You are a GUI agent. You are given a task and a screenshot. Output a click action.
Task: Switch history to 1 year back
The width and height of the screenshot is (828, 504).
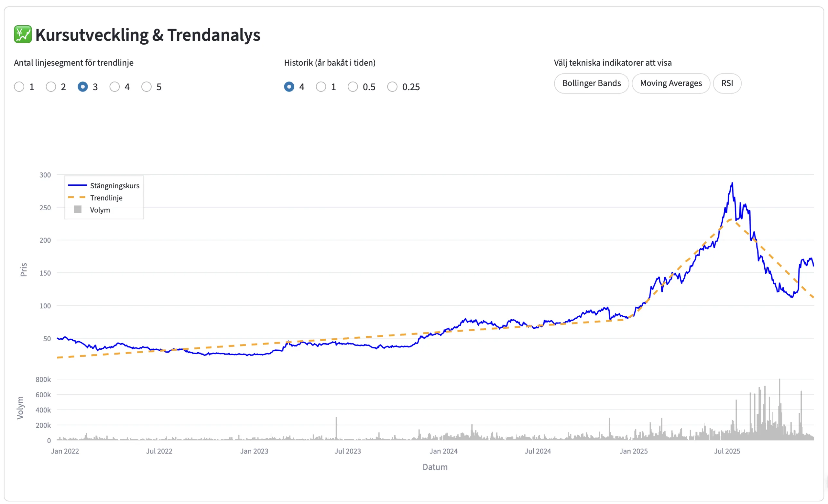coord(321,87)
